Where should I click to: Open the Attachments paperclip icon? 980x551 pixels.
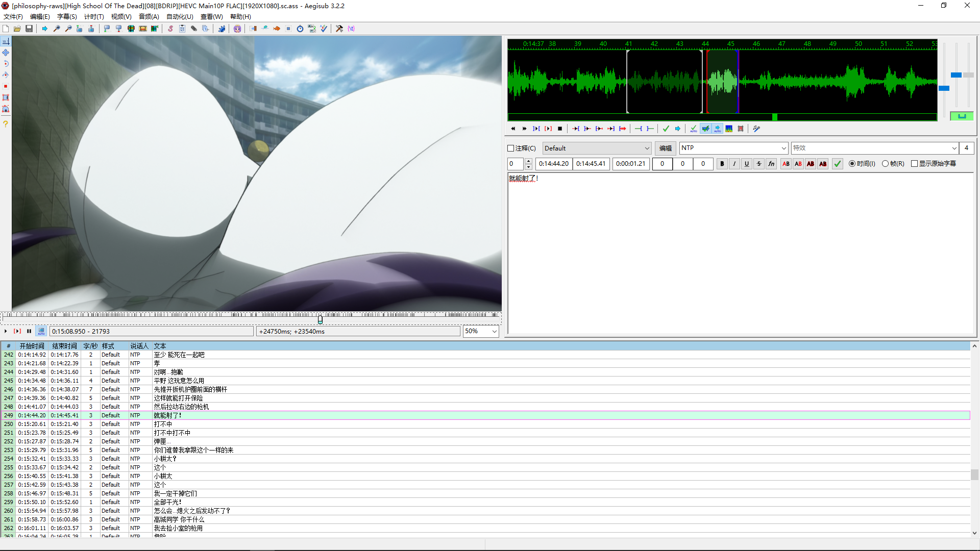[194, 29]
